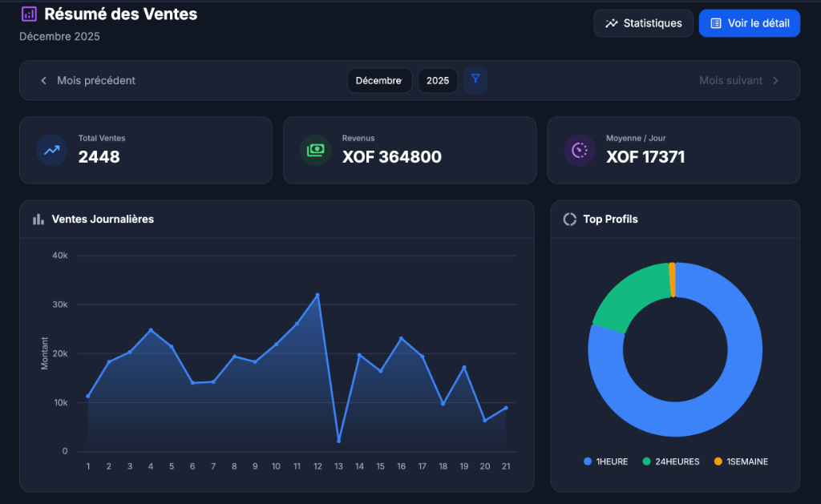Click the blue filter funnel icon
Viewport: 821px width, 504px height.
(x=475, y=79)
